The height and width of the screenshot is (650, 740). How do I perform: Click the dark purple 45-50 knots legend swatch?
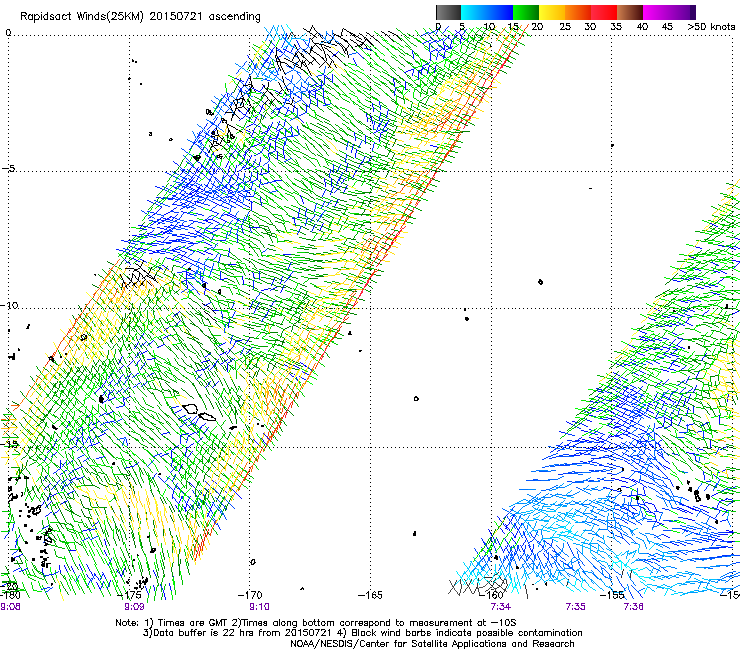click(682, 12)
